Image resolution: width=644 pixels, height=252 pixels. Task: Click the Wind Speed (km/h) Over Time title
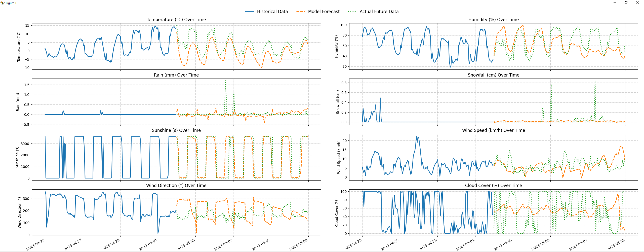click(x=493, y=130)
